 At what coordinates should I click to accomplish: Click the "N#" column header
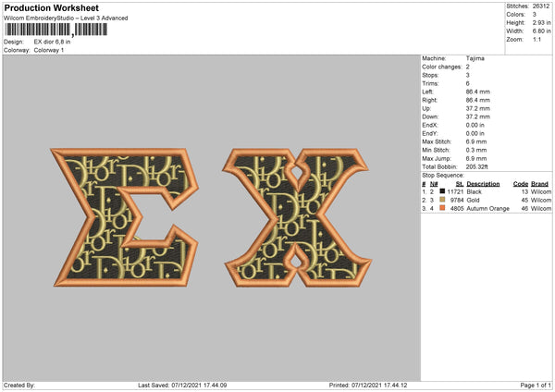434,184
